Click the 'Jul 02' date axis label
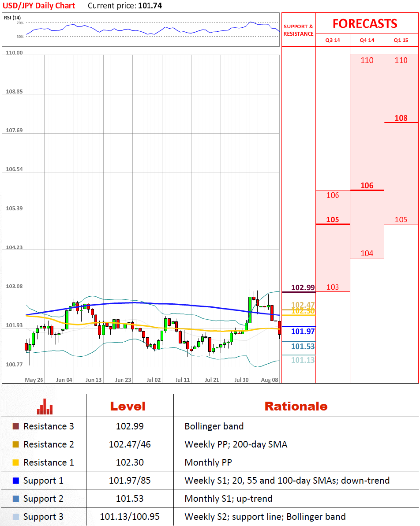 coord(154,380)
